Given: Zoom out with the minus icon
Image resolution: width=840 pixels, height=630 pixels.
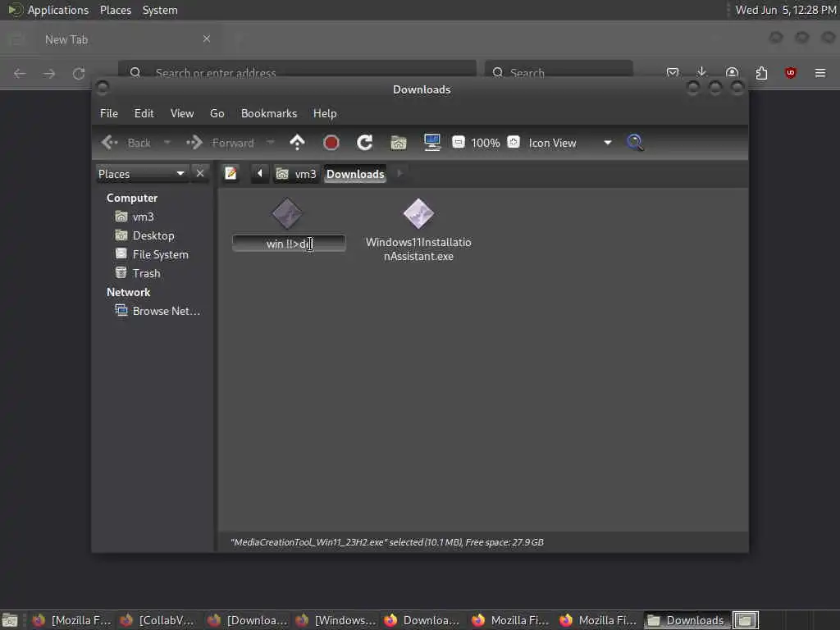Looking at the screenshot, I should tap(459, 142).
